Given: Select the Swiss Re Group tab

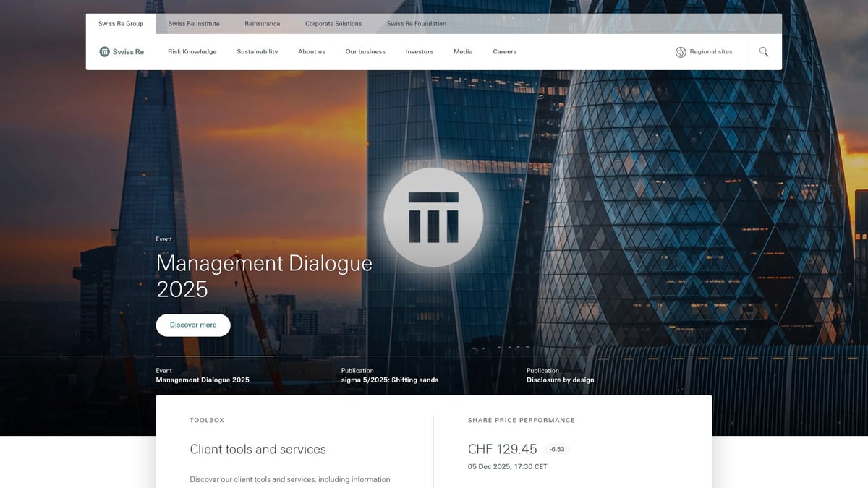Looking at the screenshot, I should (x=121, y=24).
